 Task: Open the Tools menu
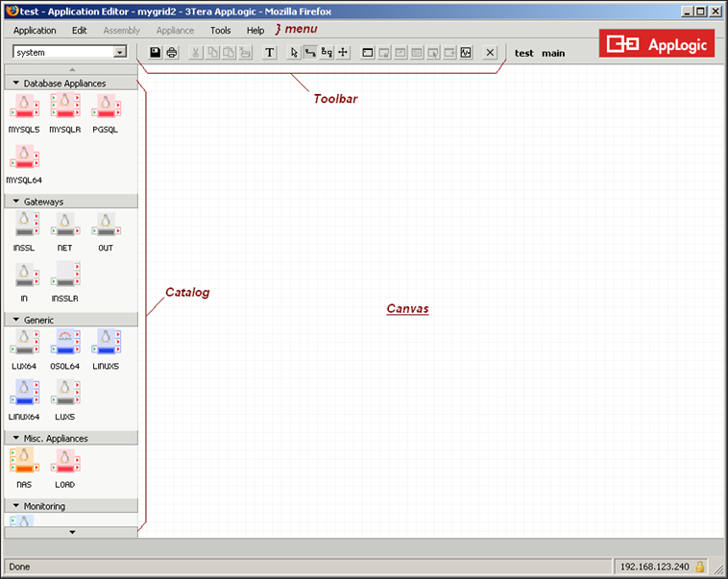[x=221, y=30]
